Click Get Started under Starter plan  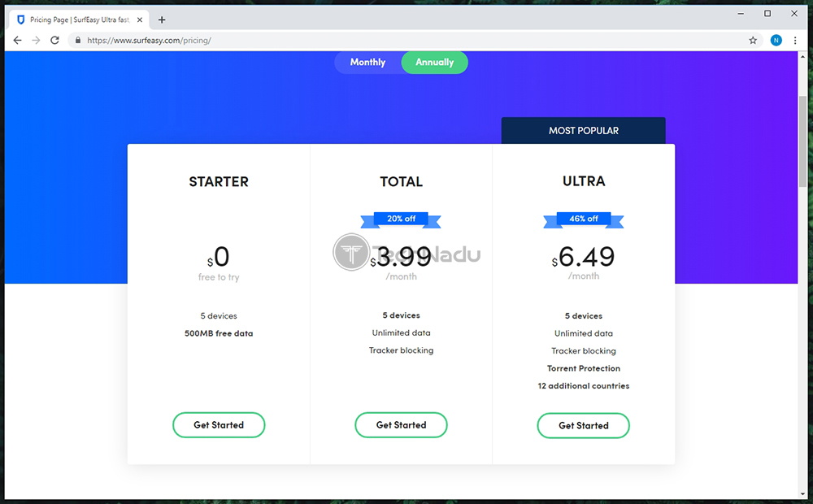(219, 425)
